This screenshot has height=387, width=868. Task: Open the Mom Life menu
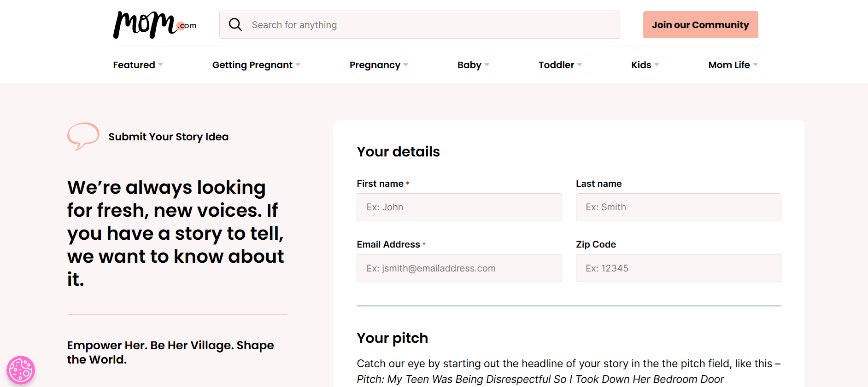(729, 65)
